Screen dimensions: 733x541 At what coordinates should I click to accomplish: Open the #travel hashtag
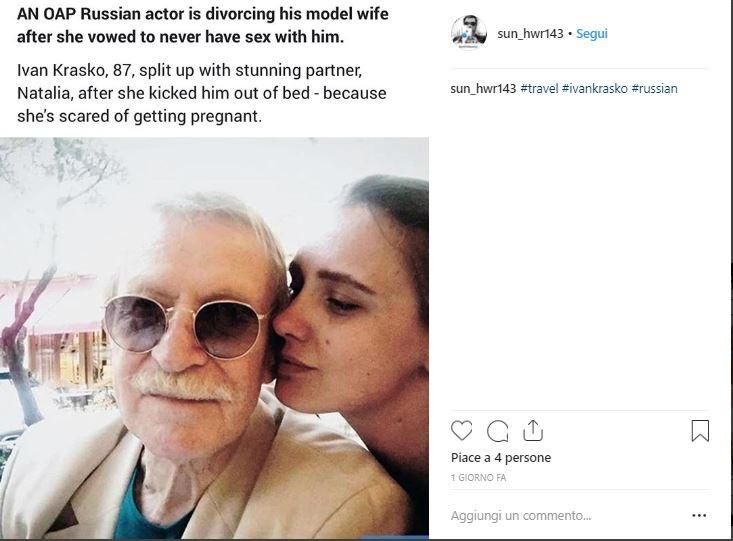coord(539,89)
